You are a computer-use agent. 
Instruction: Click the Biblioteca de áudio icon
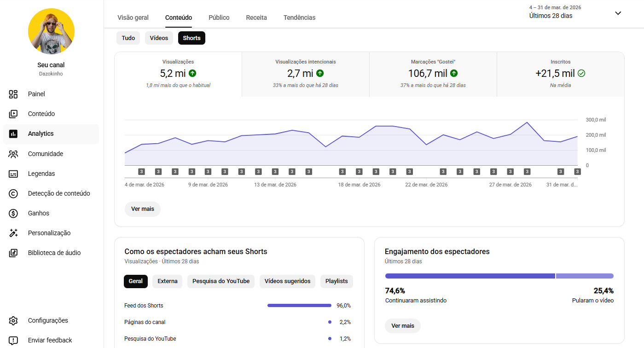pos(13,253)
